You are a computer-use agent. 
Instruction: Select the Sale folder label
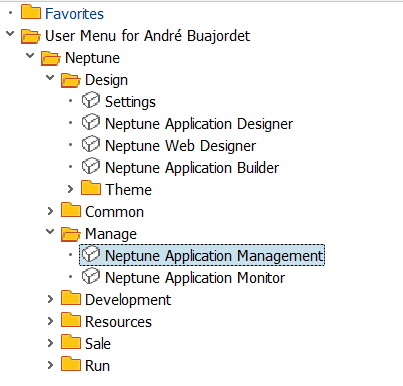98,344
